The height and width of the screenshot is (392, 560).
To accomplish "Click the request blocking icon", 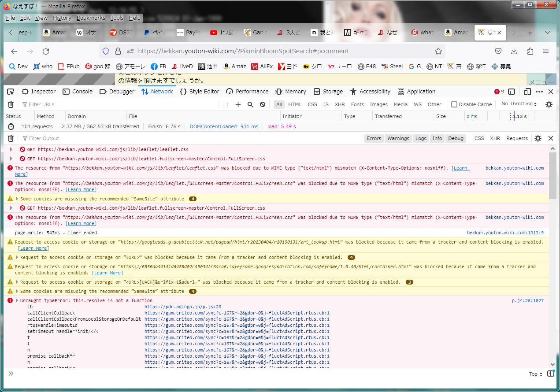I will (x=263, y=104).
